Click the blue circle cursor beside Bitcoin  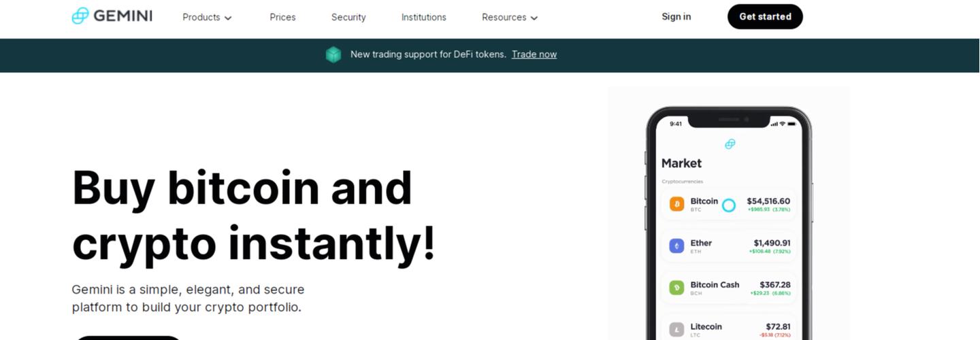pos(729,205)
